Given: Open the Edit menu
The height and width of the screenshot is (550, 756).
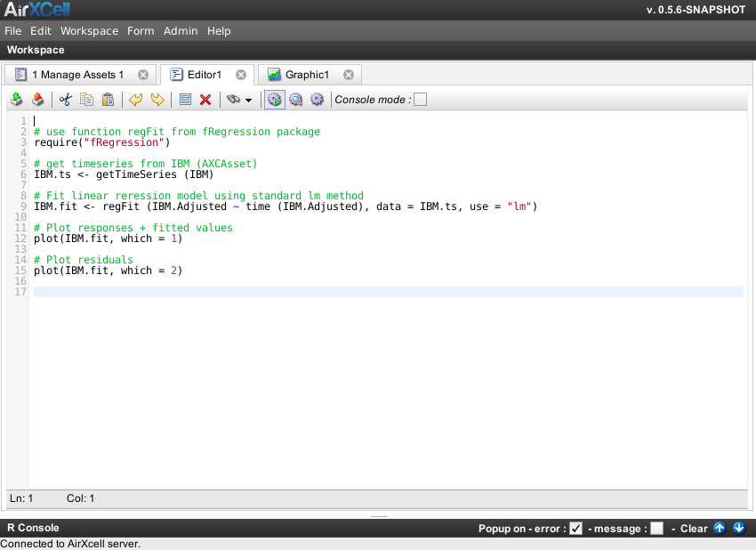Looking at the screenshot, I should (41, 31).
